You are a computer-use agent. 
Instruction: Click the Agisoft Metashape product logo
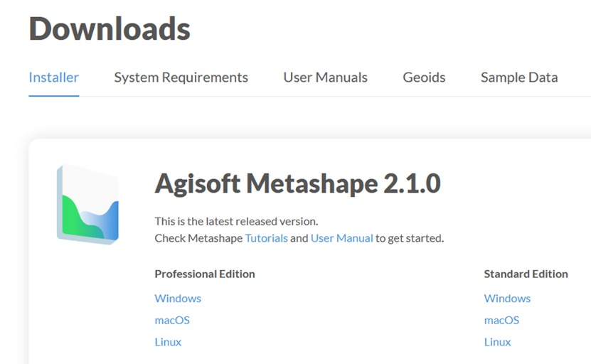click(x=87, y=204)
